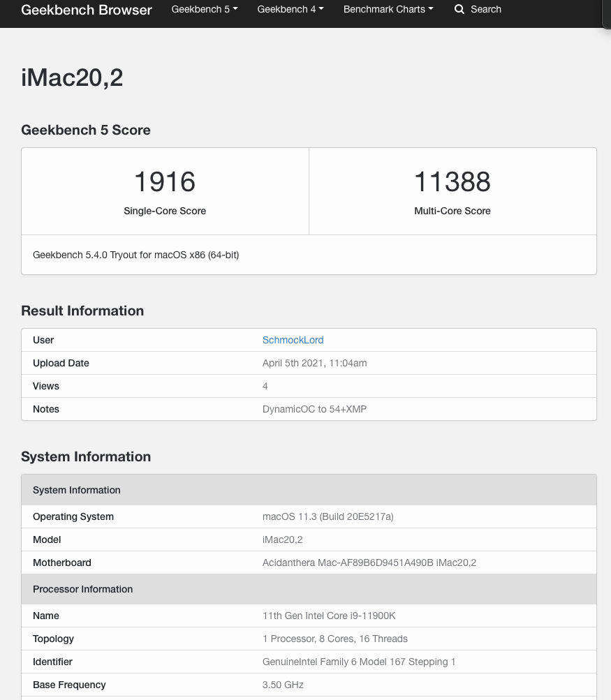611x700 pixels.
Task: Click the DynamicOC to 54+XMP note
Action: 315,409
